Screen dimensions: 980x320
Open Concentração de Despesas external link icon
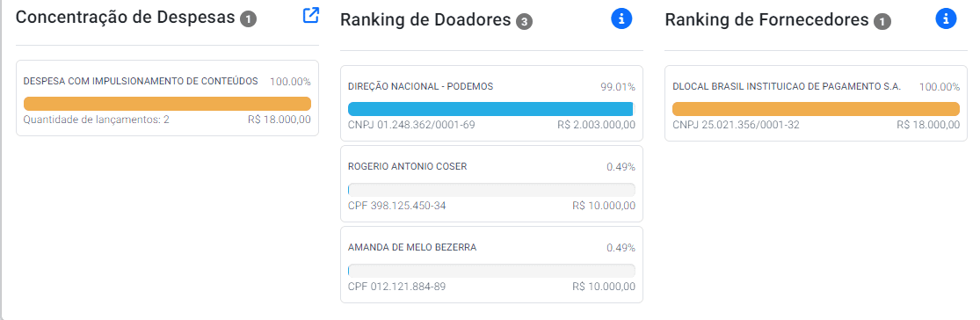[310, 16]
